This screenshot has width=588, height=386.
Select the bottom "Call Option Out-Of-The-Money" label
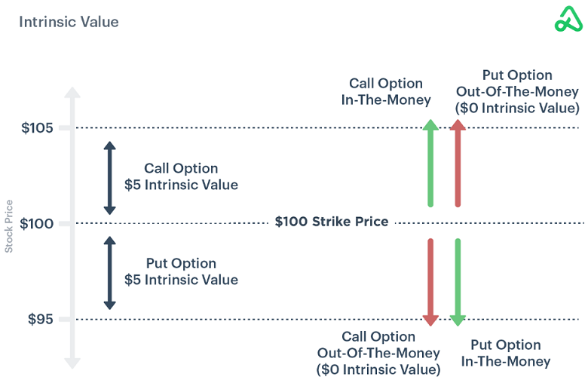pos(378,353)
